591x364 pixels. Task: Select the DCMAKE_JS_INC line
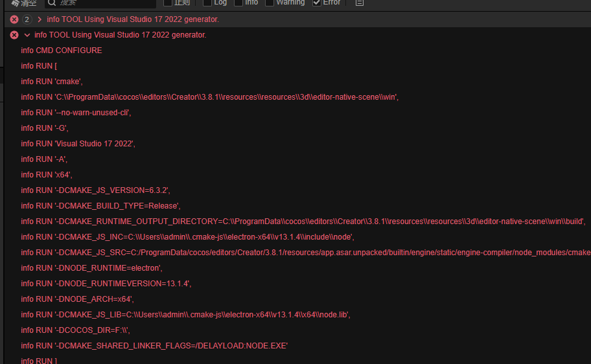pos(187,237)
